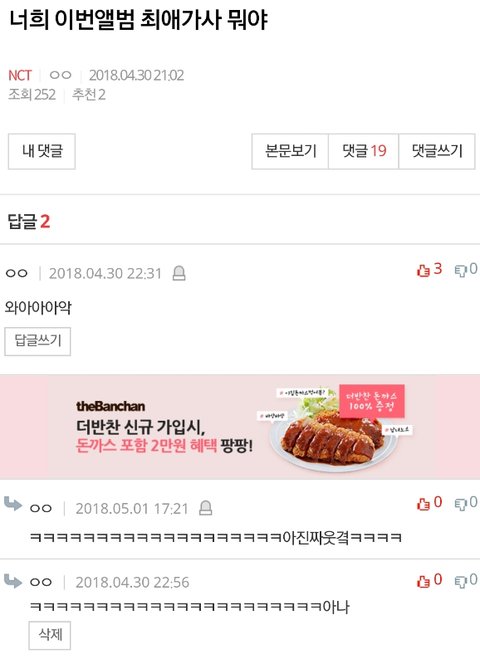This screenshot has width=480, height=664.
Task: Select the 댓글 19 tab
Action: pyautogui.click(x=363, y=151)
